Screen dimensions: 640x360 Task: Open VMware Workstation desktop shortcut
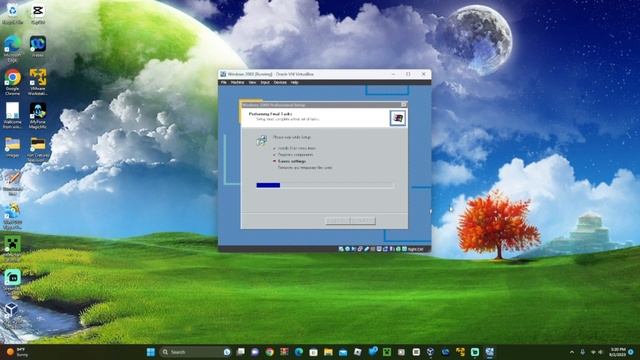(38, 82)
